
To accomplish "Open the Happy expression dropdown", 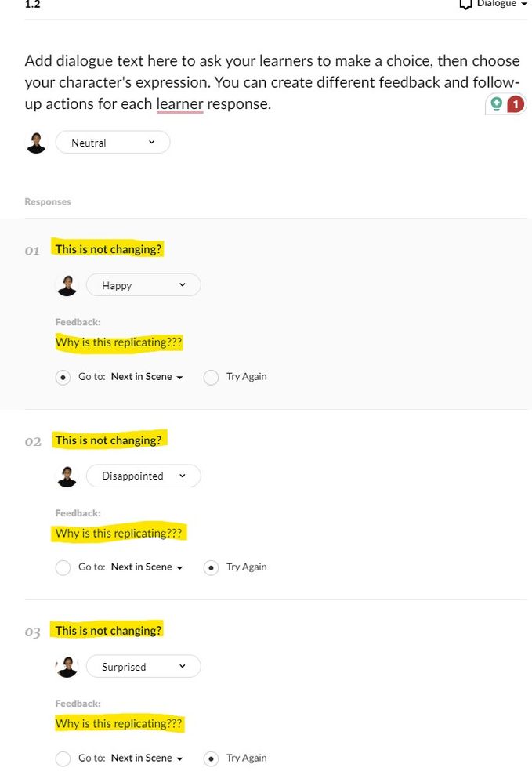I will [143, 285].
